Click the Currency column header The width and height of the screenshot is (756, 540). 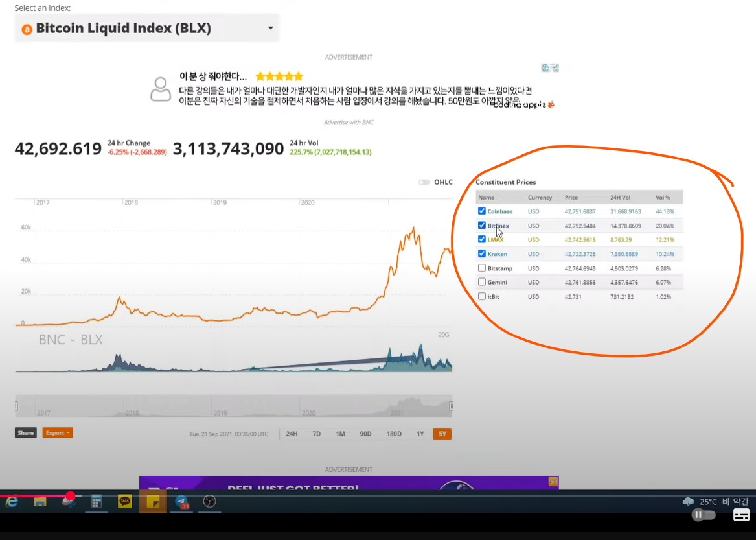click(x=540, y=197)
